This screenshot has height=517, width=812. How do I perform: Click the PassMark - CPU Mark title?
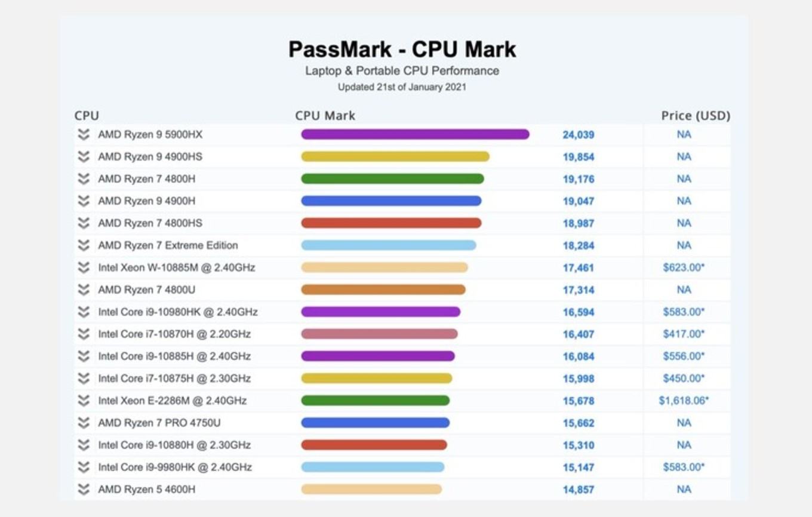pyautogui.click(x=402, y=49)
